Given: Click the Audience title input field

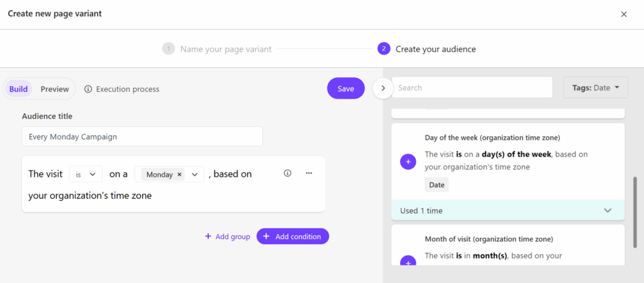Looking at the screenshot, I should [142, 136].
